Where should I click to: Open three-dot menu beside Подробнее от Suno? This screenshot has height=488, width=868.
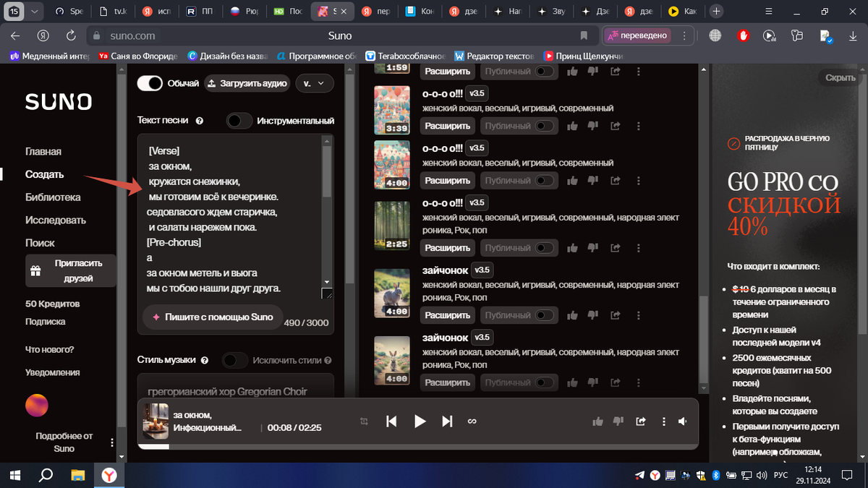(112, 442)
